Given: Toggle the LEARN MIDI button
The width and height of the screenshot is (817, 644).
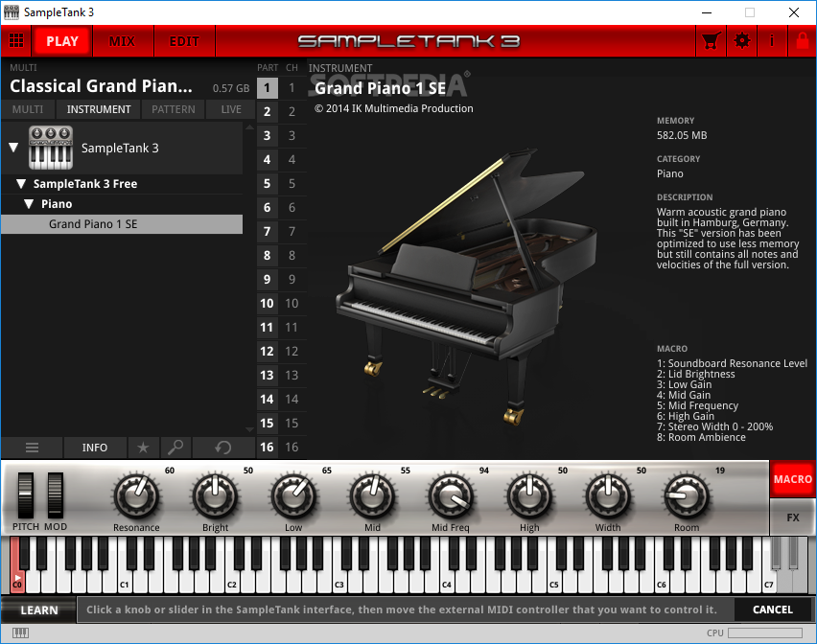Looking at the screenshot, I should pos(39,610).
